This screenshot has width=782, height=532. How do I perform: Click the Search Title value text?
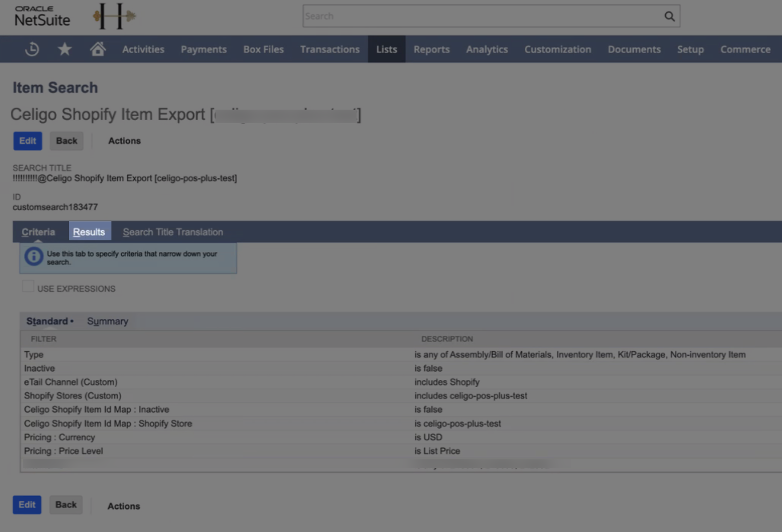125,178
